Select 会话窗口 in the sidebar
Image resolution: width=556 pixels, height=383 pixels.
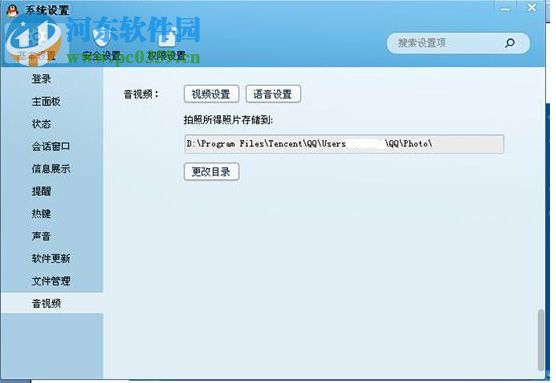pyautogui.click(x=51, y=146)
